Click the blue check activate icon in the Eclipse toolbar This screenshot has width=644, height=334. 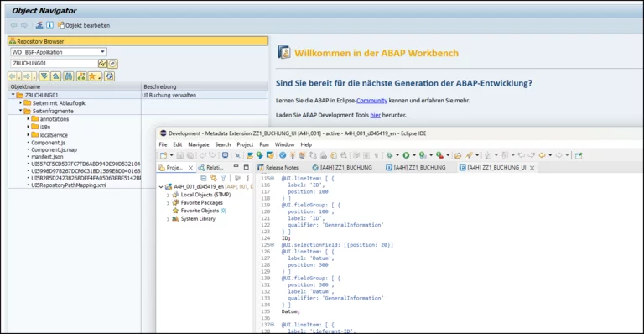283,155
